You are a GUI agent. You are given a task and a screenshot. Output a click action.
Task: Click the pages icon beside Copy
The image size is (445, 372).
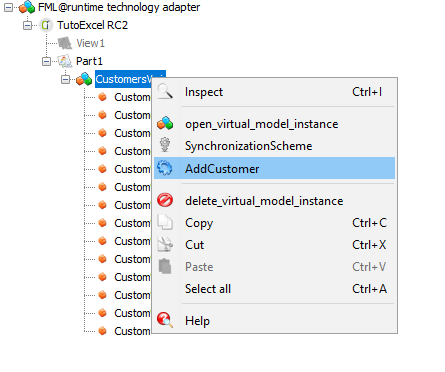(165, 222)
